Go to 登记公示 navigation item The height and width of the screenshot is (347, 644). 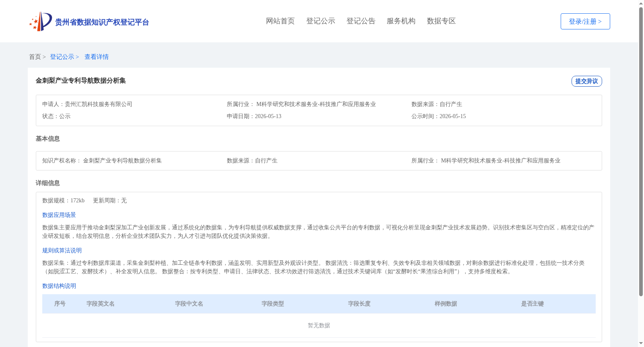pyautogui.click(x=320, y=21)
